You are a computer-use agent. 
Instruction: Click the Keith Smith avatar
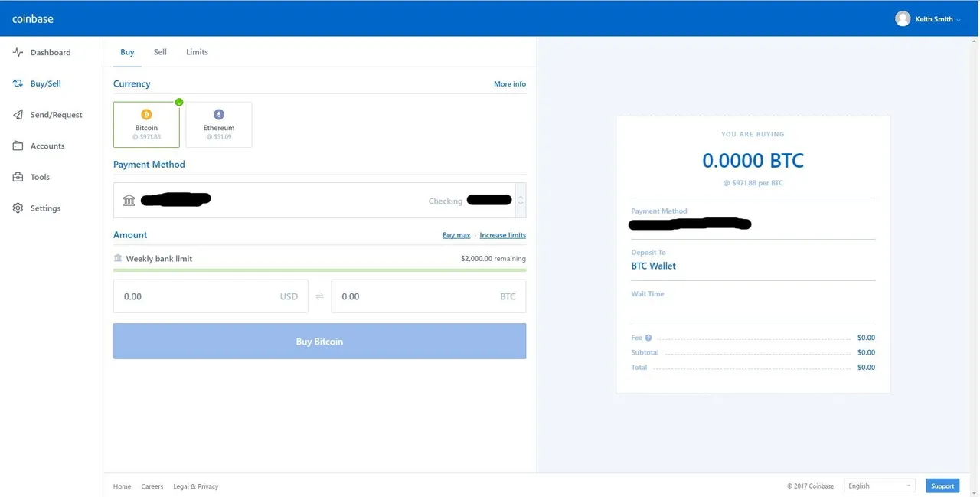pyautogui.click(x=903, y=18)
